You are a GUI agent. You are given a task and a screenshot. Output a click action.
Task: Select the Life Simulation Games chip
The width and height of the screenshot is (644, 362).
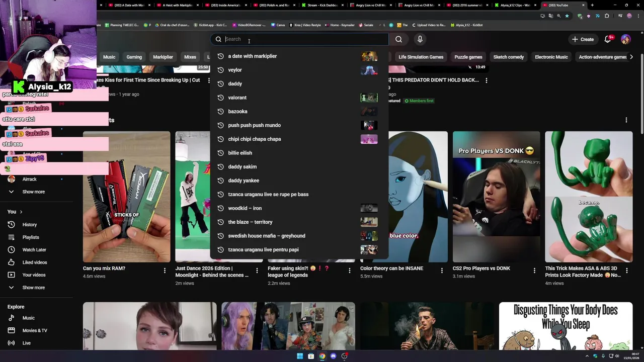pyautogui.click(x=421, y=57)
